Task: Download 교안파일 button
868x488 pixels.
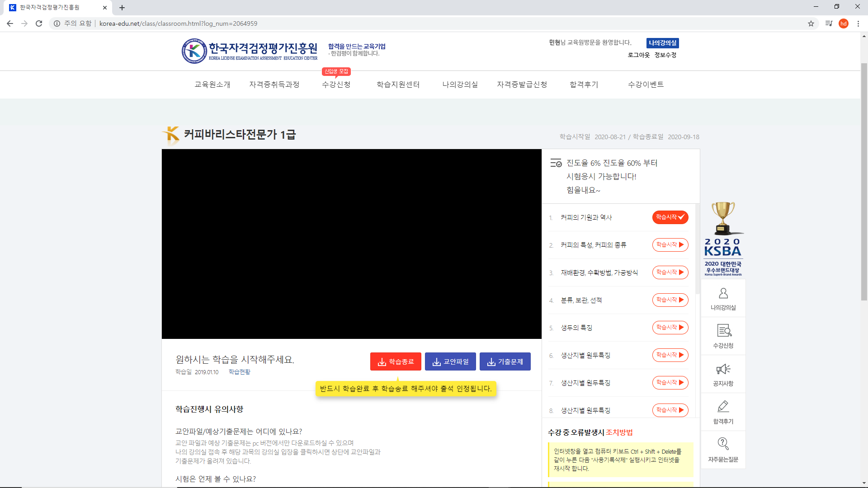Action: pos(450,361)
